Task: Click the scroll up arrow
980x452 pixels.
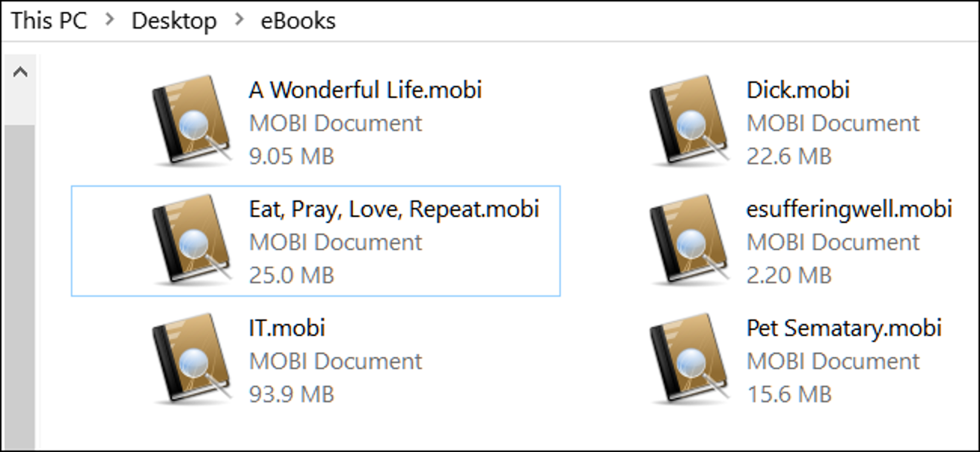Action: click(20, 72)
